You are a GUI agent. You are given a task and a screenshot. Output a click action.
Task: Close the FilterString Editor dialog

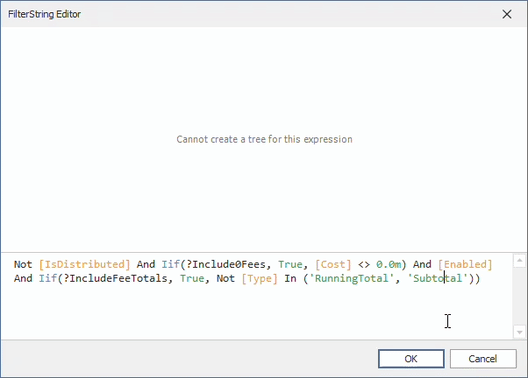(x=507, y=14)
